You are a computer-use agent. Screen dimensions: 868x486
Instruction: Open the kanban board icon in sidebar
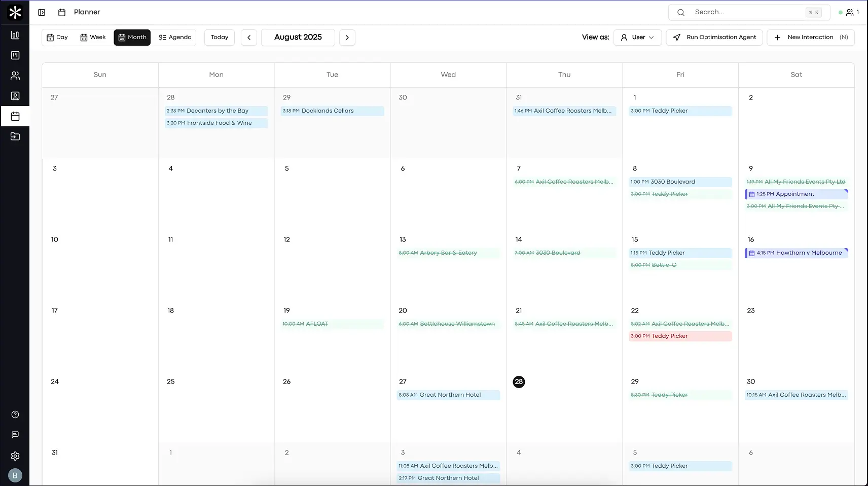15,55
